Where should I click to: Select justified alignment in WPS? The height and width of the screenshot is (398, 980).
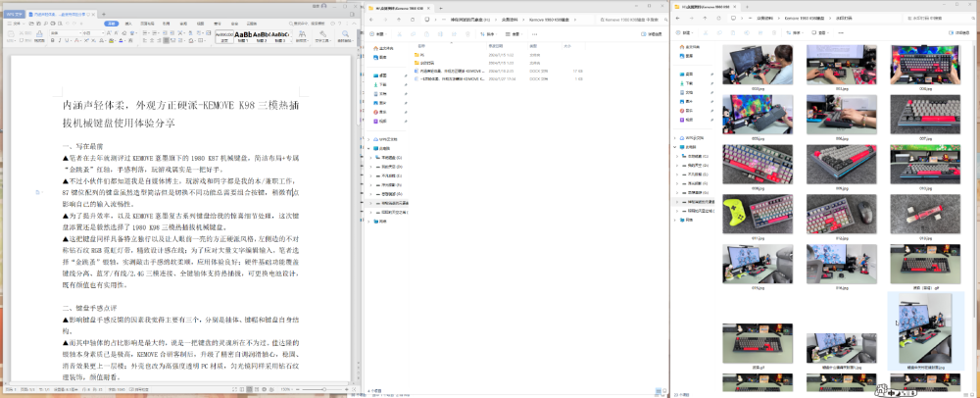[x=167, y=40]
